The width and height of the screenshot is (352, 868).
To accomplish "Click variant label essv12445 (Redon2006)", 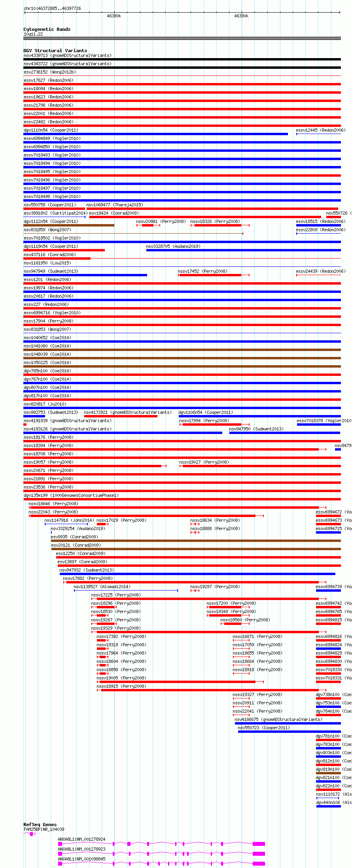I will [x=321, y=130].
